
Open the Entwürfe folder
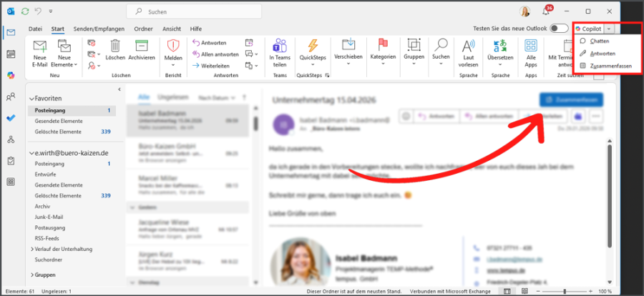[x=45, y=174]
